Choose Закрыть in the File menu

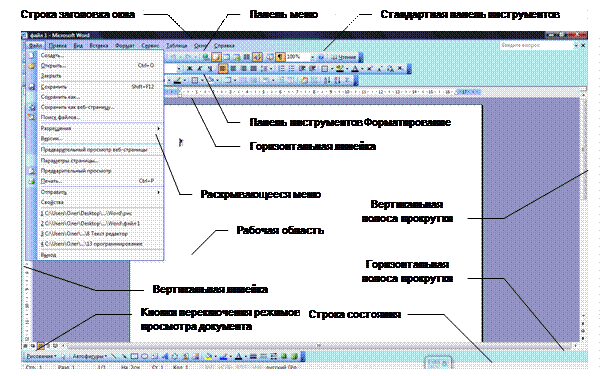[96, 76]
